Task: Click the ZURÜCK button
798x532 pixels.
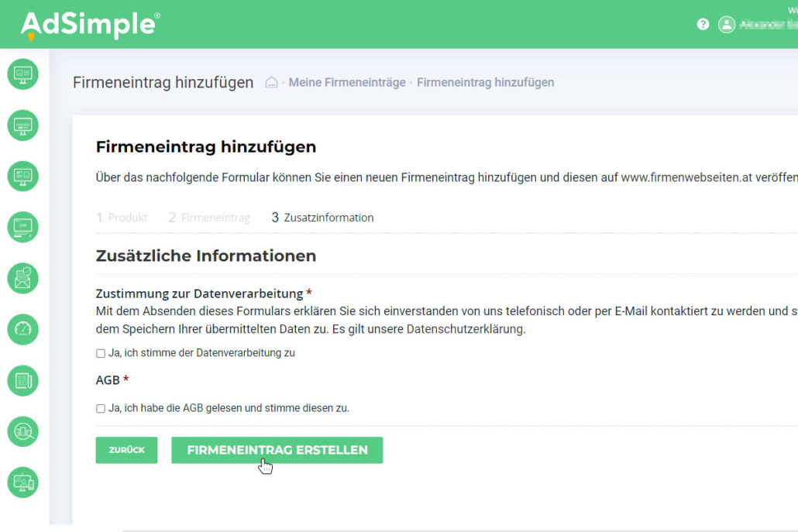Action: click(x=126, y=450)
